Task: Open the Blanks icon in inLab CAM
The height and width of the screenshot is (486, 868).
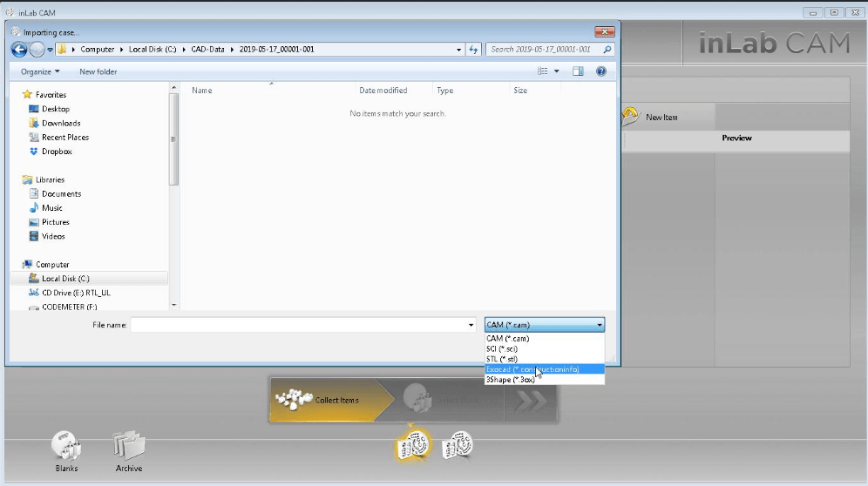Action: point(66,452)
